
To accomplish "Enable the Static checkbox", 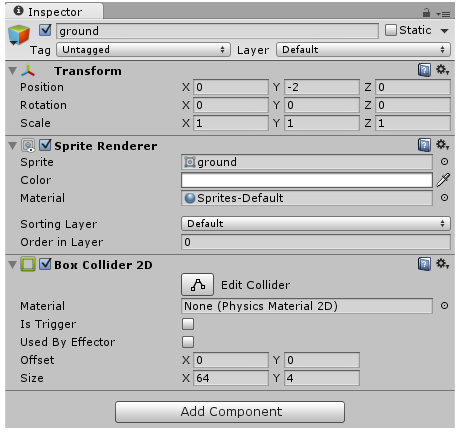I will point(391,30).
